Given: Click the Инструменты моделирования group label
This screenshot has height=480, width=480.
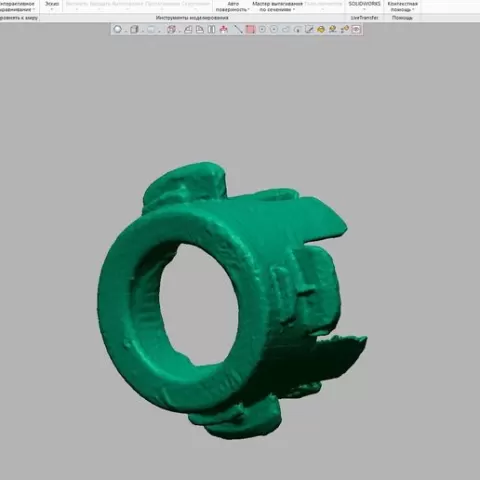Looking at the screenshot, I should [192, 18].
